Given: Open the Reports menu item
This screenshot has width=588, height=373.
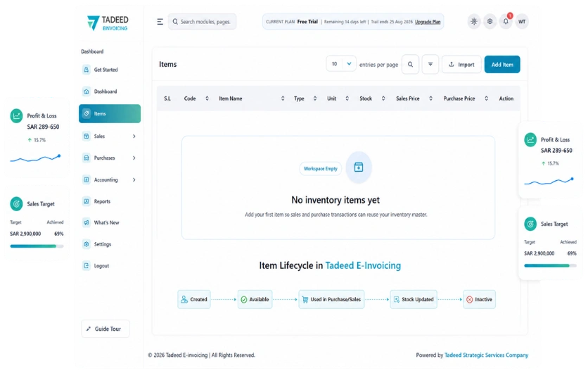Looking at the screenshot, I should 110,201.
